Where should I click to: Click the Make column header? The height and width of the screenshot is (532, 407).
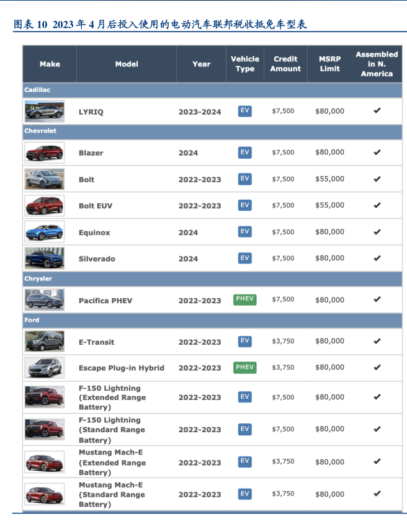(50, 64)
